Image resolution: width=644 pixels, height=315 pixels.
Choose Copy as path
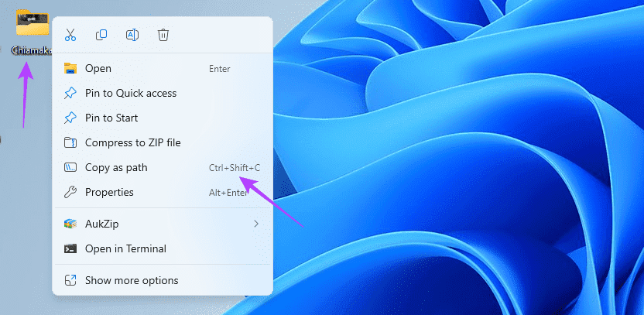(163, 168)
